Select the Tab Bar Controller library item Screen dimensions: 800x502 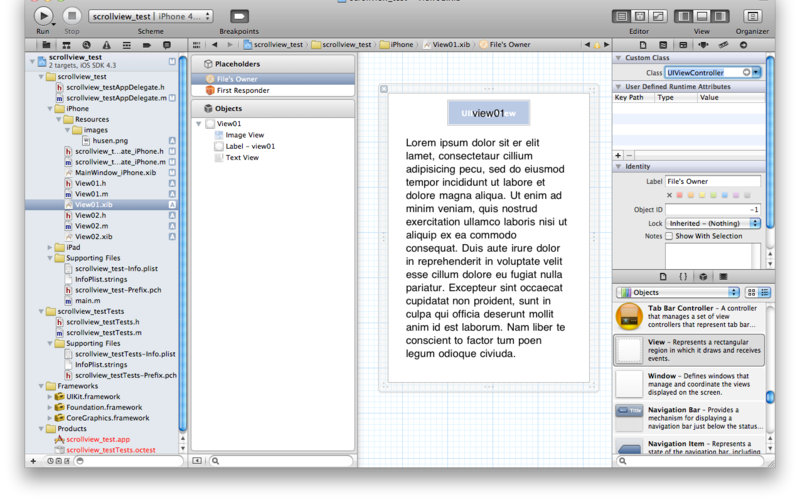tap(689, 316)
